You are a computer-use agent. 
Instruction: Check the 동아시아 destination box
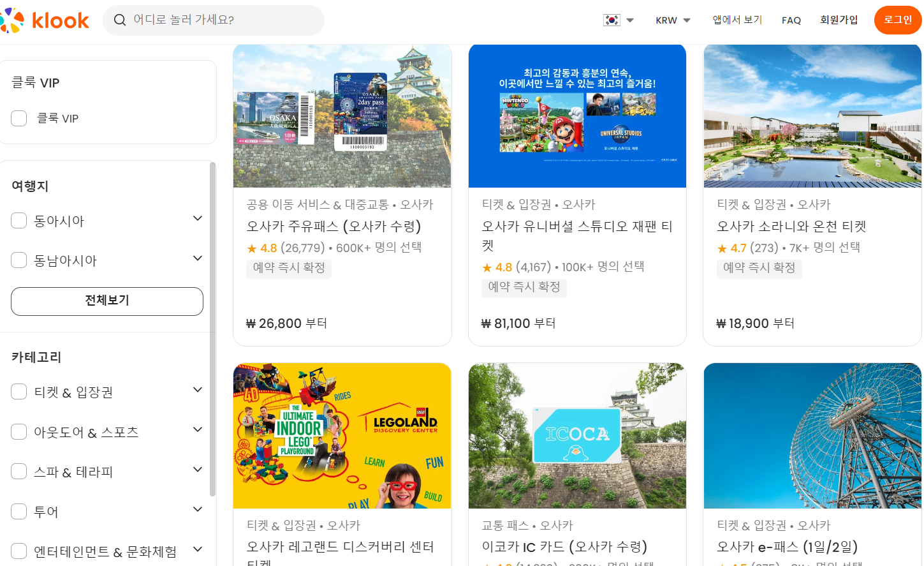[19, 221]
